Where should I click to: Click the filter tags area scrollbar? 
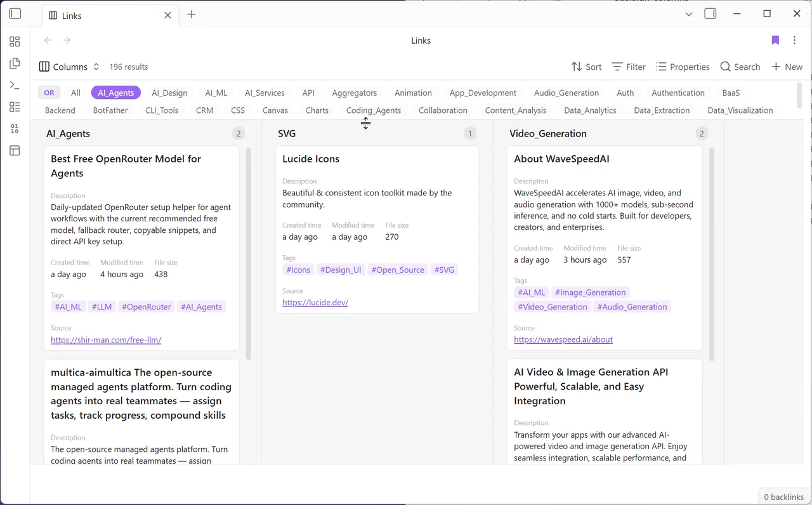click(799, 95)
